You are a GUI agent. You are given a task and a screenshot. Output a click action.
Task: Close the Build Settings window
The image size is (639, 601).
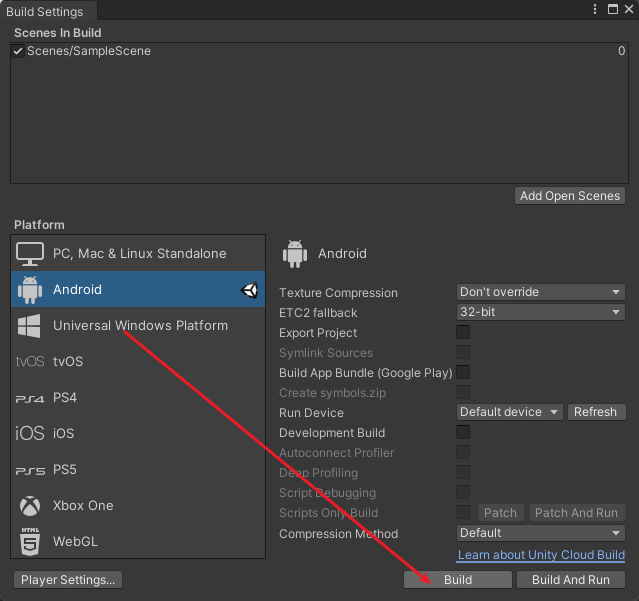click(x=629, y=9)
